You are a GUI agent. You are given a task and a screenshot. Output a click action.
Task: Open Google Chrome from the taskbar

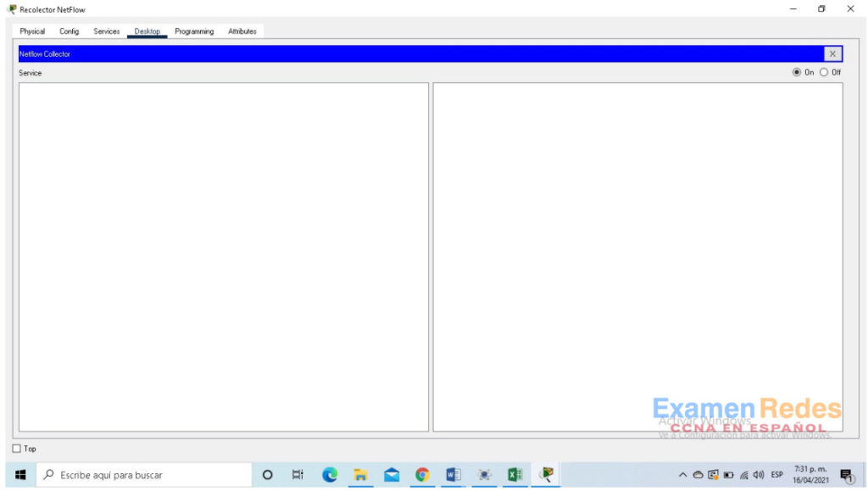coord(422,474)
